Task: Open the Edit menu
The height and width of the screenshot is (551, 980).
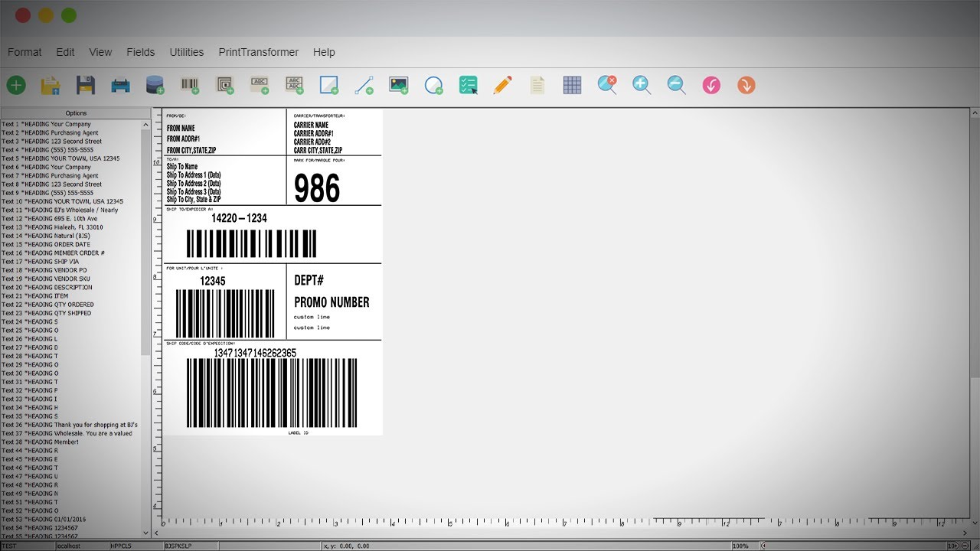Action: pyautogui.click(x=65, y=52)
